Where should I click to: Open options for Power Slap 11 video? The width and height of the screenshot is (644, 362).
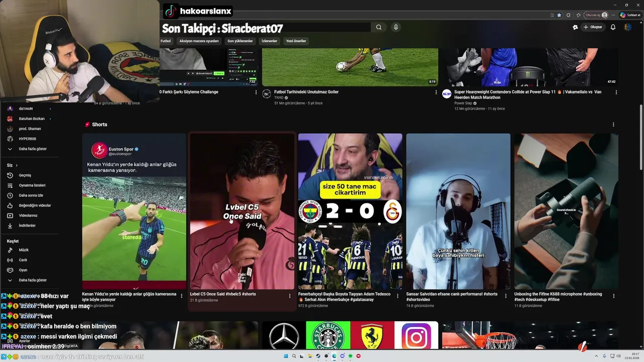616,93
